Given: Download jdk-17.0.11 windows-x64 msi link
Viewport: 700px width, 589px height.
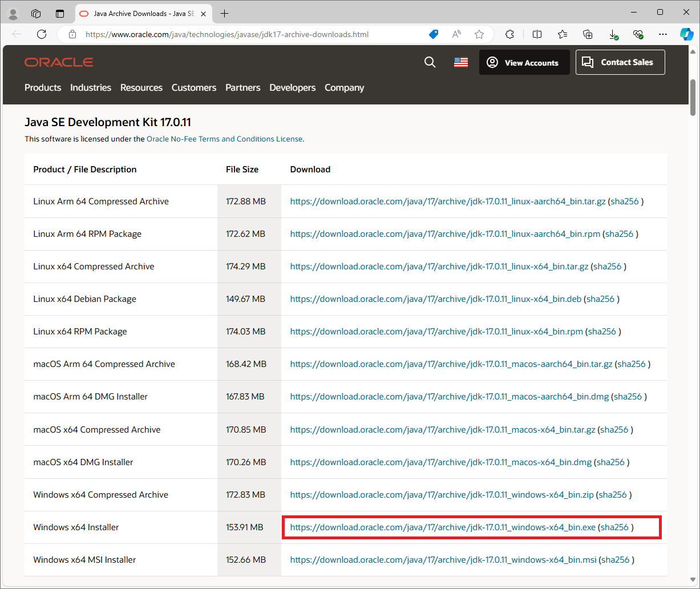Looking at the screenshot, I should 443,560.
